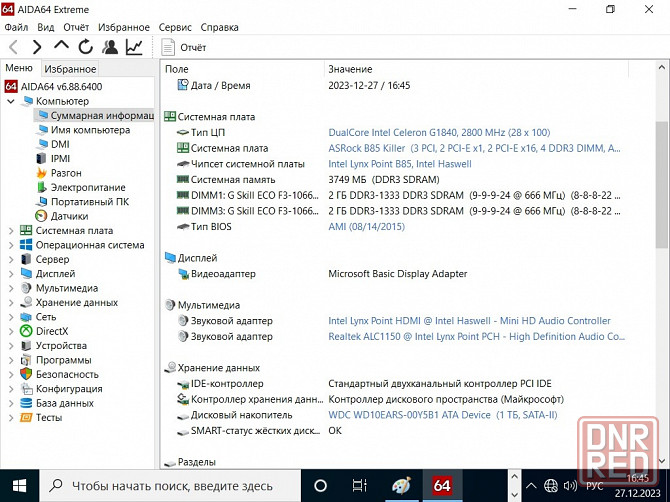
Task: Open DualCore Intel Celeron G1840 link
Action: tap(439, 133)
